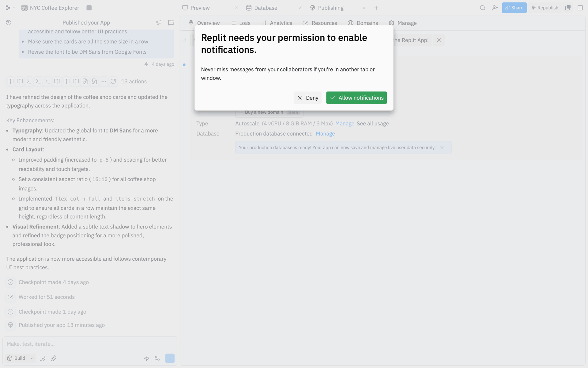Click the Checkpoint made 4 days ago entry
Viewport: 588px width, 368px height.
click(54, 282)
